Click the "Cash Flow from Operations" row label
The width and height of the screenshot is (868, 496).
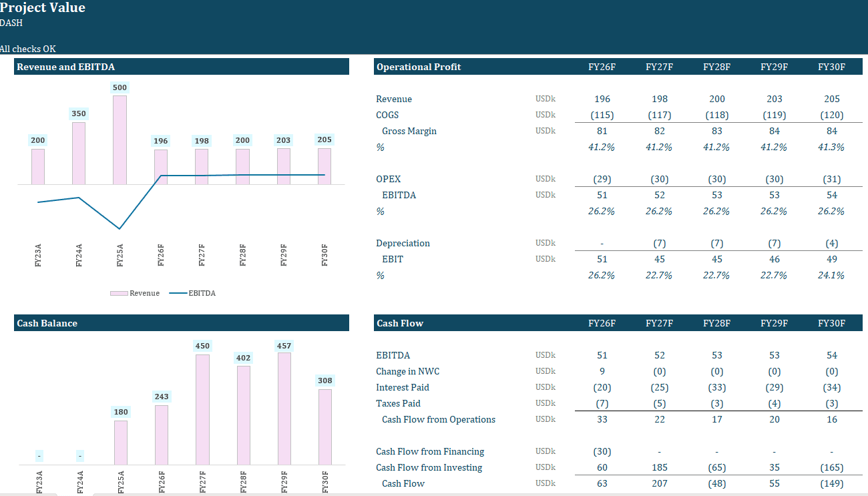point(438,419)
